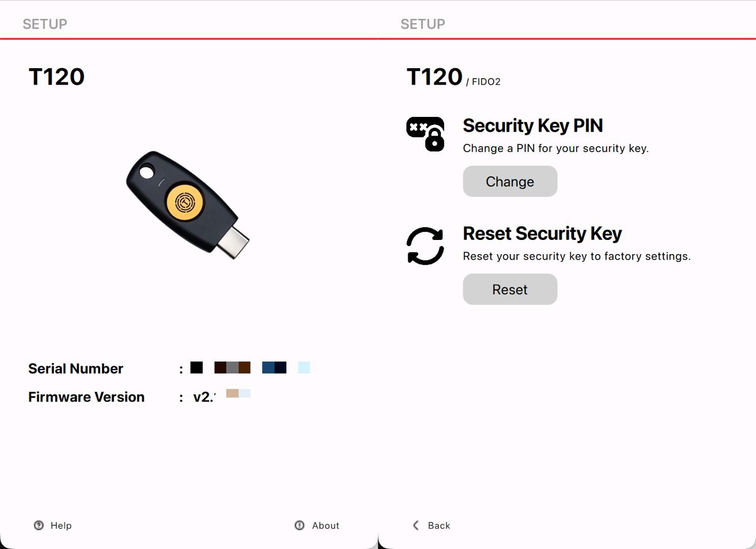Click the FIDO2 breadcrumb label
This screenshot has width=756, height=549.
point(486,82)
